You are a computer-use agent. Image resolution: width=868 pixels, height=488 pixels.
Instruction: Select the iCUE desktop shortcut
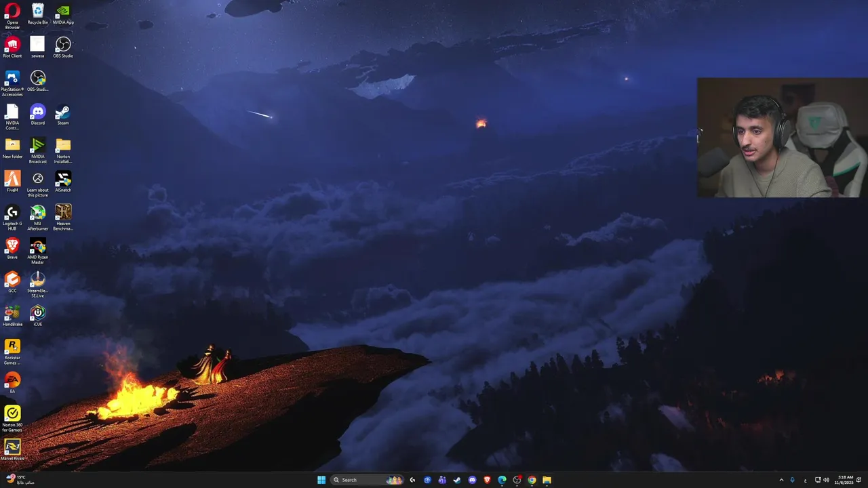click(37, 316)
